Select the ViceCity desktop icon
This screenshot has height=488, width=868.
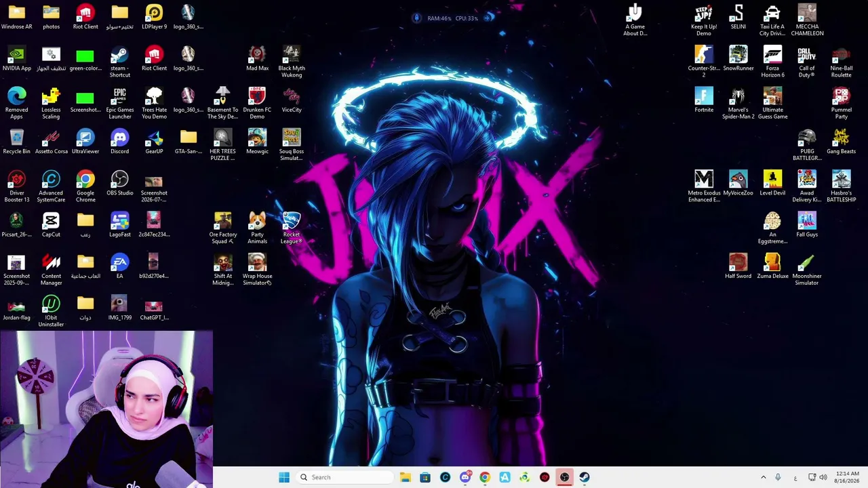[x=292, y=100]
